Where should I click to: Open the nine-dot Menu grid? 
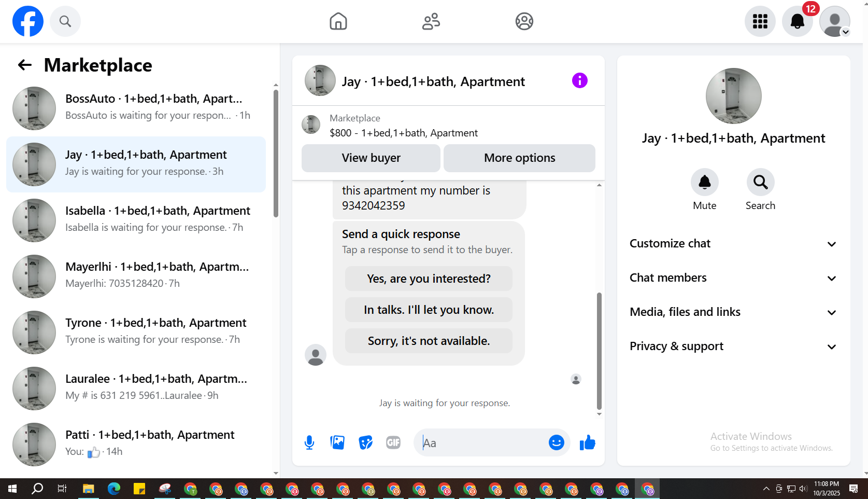tap(760, 21)
